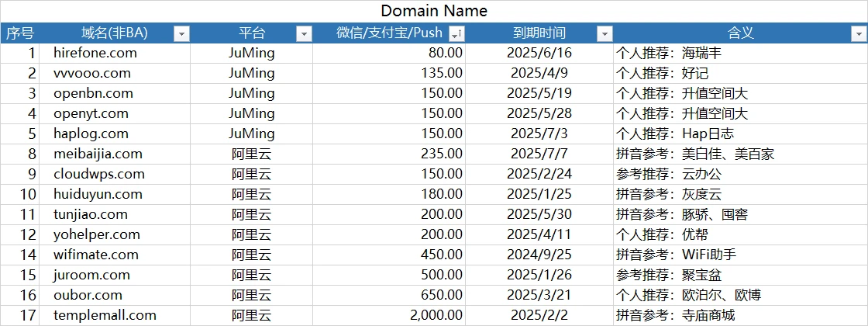Select the hirefone.com domain cell
This screenshot has width=868, height=326.
pos(95,53)
